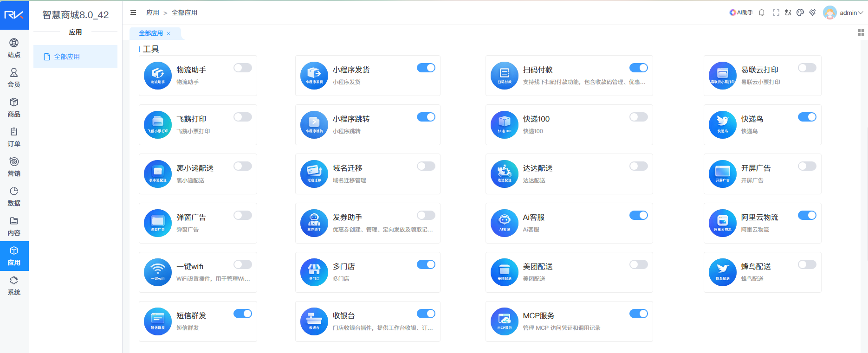Open the tab options grid icon

pos(861,32)
